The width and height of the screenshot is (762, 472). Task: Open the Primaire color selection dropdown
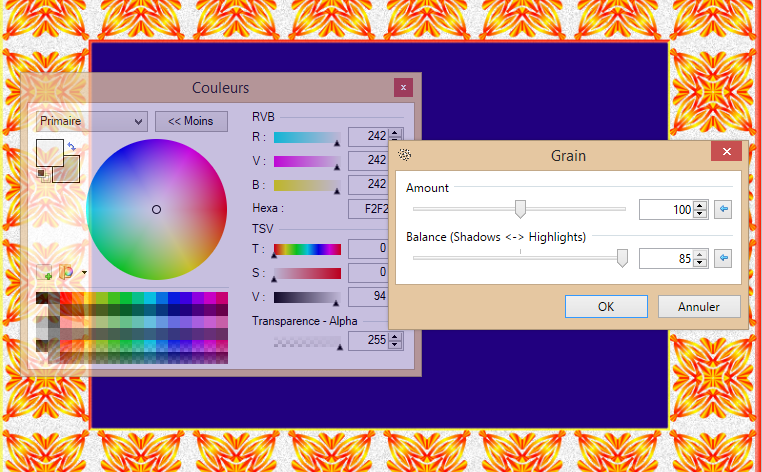(x=91, y=122)
